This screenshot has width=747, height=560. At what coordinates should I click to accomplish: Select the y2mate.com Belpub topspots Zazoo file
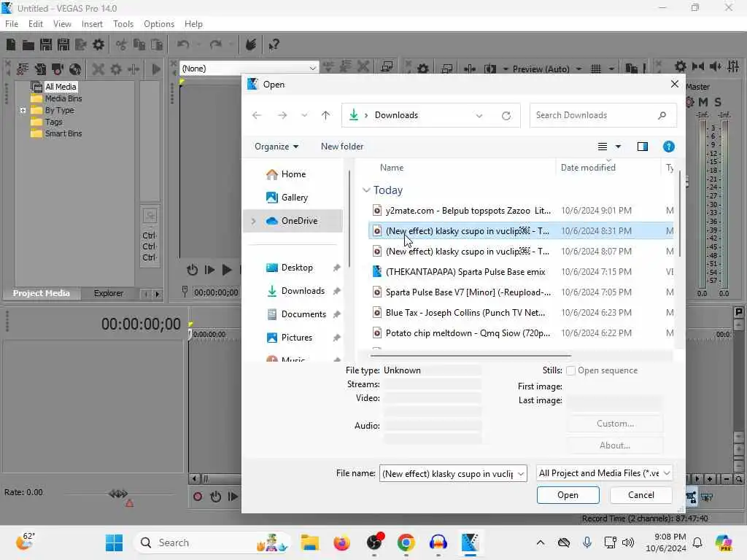point(522,211)
